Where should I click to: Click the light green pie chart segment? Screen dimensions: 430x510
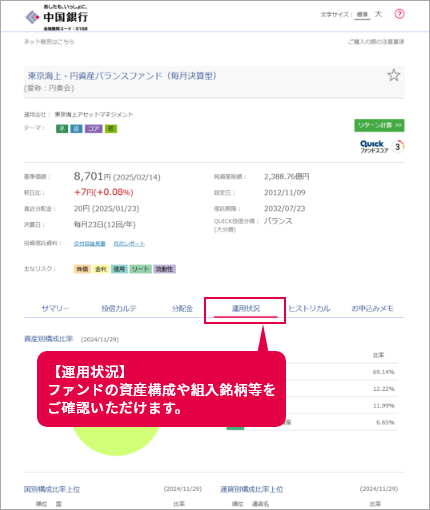point(116,440)
